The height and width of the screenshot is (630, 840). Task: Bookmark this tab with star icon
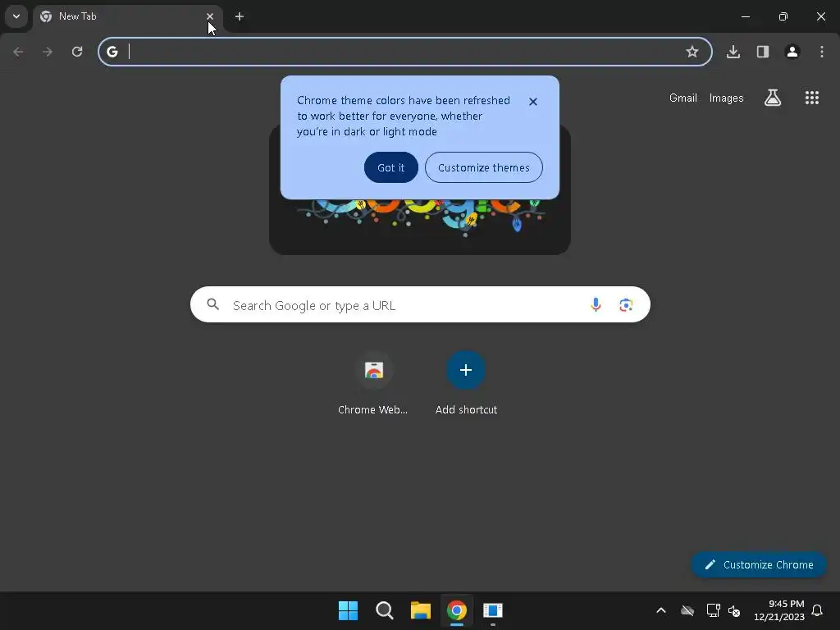(692, 52)
